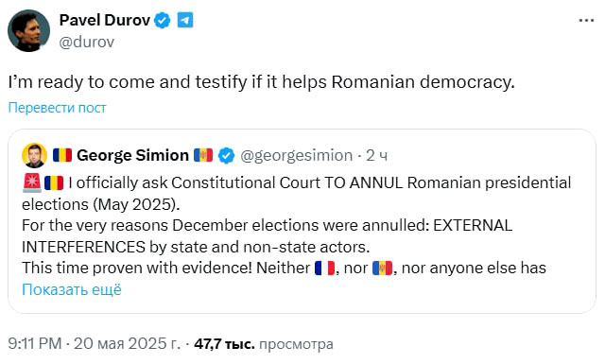Click the red siren emoji in quoted post

point(31,183)
